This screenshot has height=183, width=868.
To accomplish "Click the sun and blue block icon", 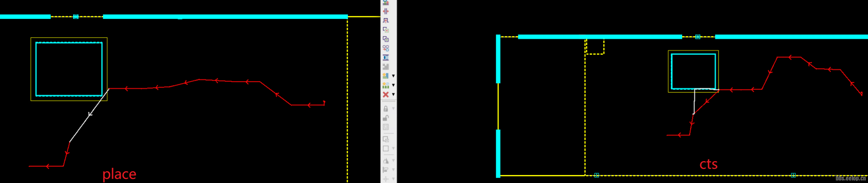I will point(386,76).
